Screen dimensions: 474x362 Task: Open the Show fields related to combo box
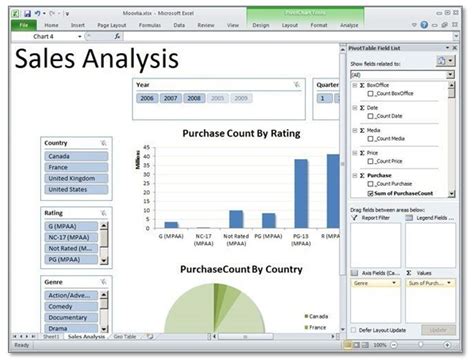pyautogui.click(x=402, y=75)
